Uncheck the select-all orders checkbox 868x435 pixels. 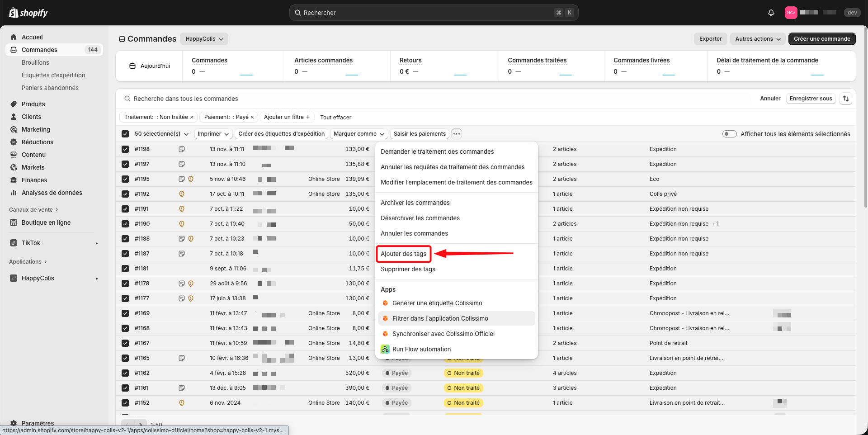click(x=125, y=134)
